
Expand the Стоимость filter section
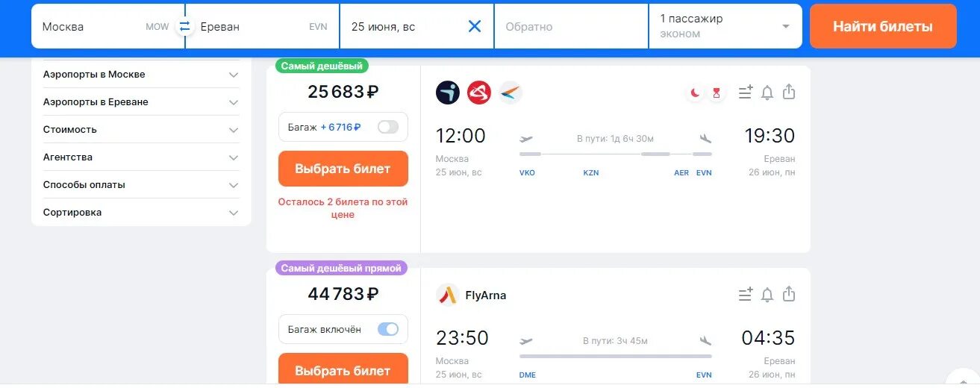pyautogui.click(x=142, y=129)
